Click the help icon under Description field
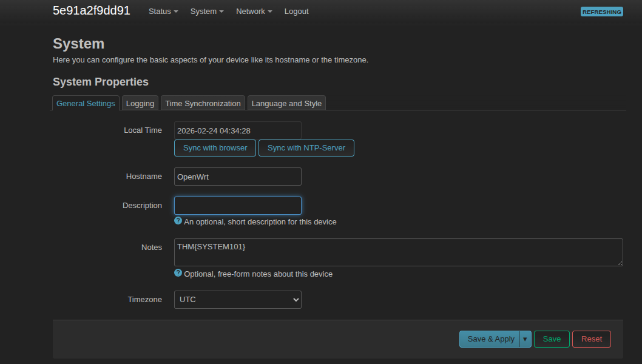642x364 pixels. click(x=178, y=221)
